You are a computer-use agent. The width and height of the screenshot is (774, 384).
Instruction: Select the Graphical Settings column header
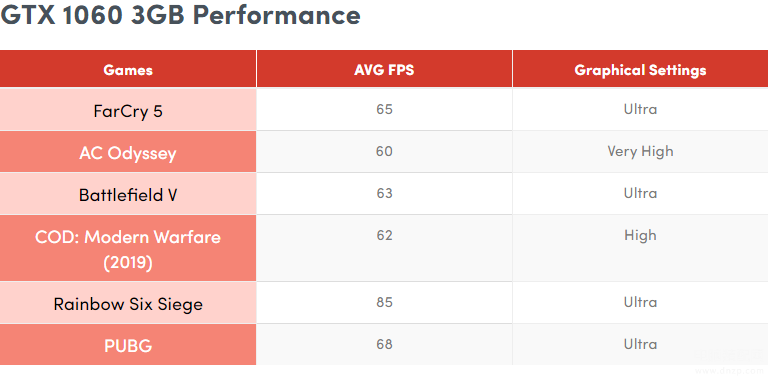[x=640, y=69]
